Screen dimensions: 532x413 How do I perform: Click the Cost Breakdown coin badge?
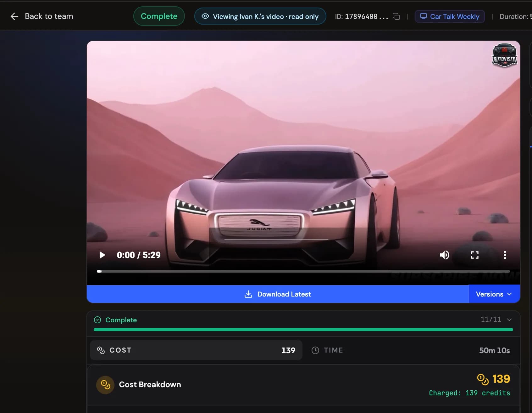tap(105, 385)
